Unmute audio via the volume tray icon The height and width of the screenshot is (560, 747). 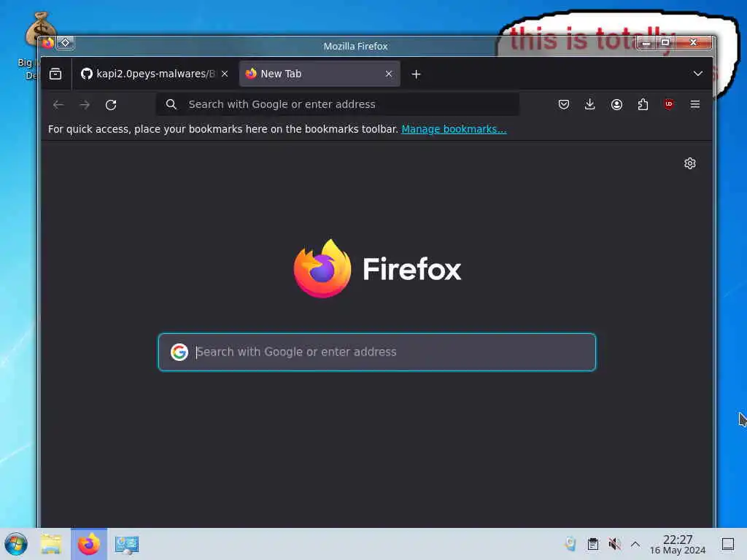coord(614,544)
